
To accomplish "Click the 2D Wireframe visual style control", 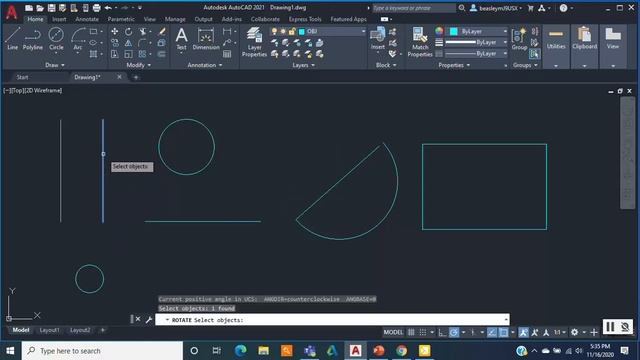I will point(44,91).
